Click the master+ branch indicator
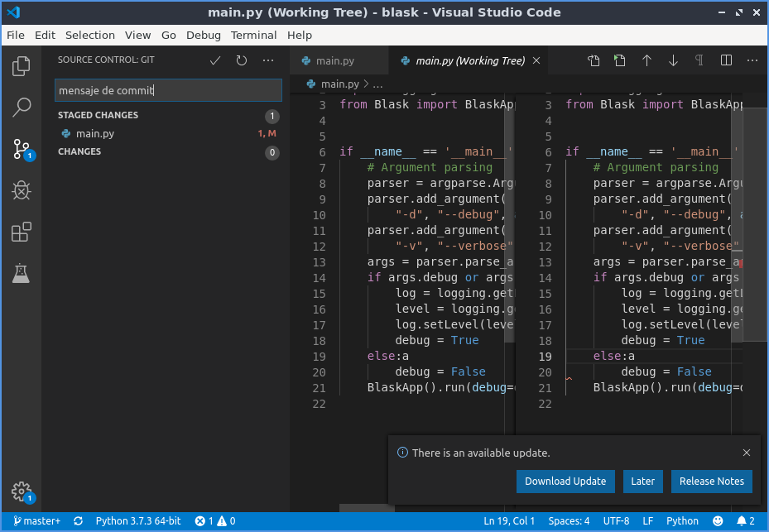This screenshot has width=769, height=532. [x=36, y=520]
